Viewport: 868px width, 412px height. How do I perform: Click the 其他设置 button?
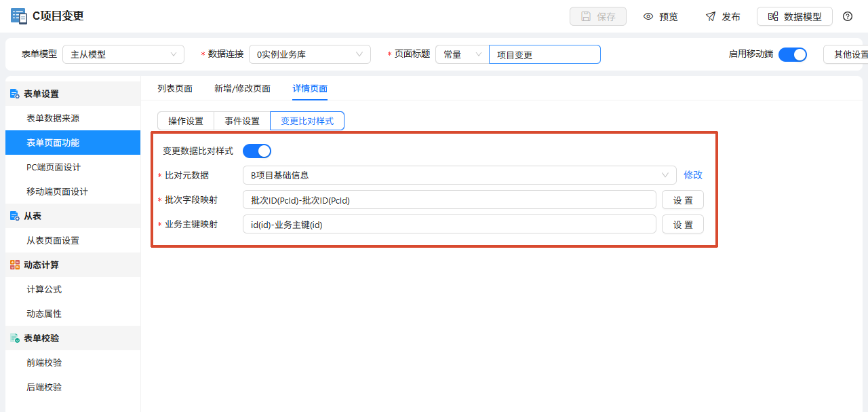(x=846, y=54)
